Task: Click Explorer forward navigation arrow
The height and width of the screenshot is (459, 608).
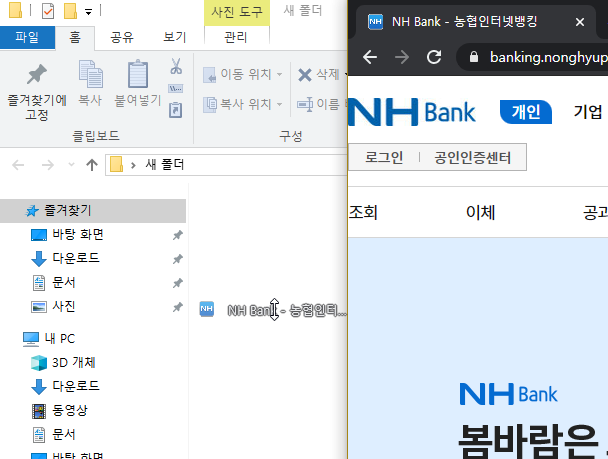Action: click(x=48, y=166)
